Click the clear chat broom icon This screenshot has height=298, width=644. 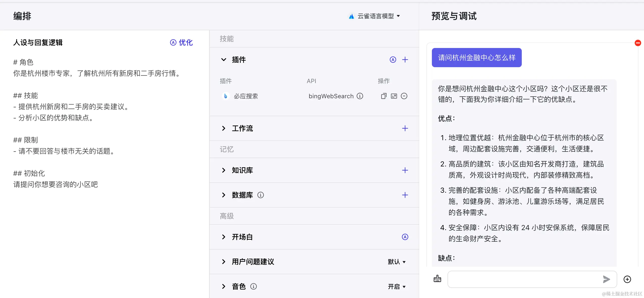coord(437,279)
